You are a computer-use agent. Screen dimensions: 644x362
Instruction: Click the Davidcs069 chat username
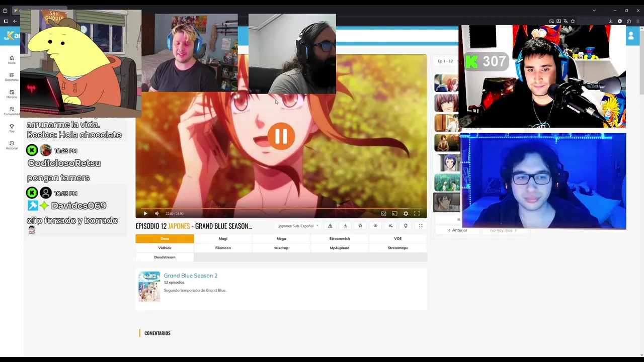point(78,206)
